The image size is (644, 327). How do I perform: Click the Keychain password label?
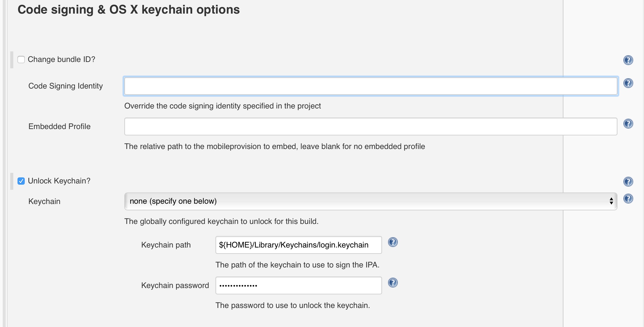(175, 286)
